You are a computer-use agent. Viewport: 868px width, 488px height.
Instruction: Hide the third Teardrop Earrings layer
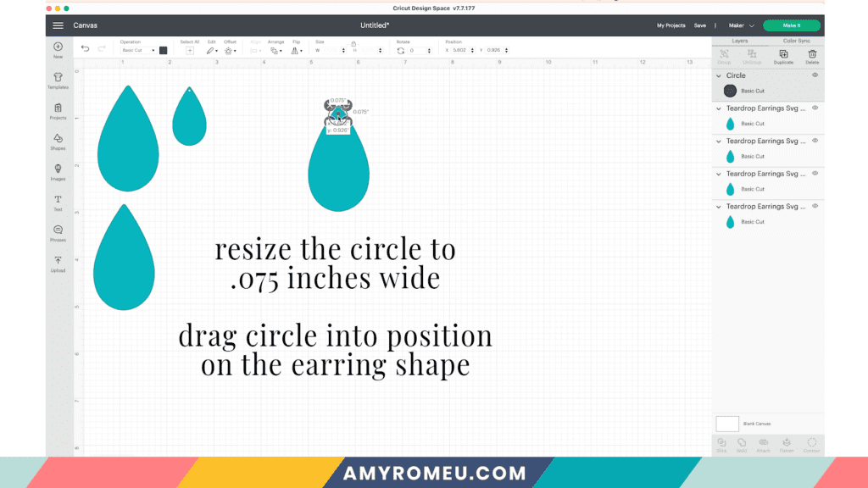tap(815, 173)
